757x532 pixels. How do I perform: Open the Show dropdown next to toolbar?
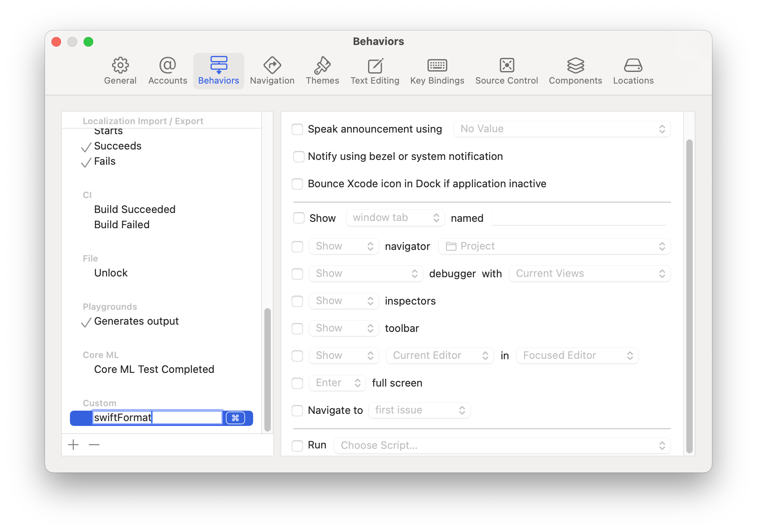pos(344,328)
